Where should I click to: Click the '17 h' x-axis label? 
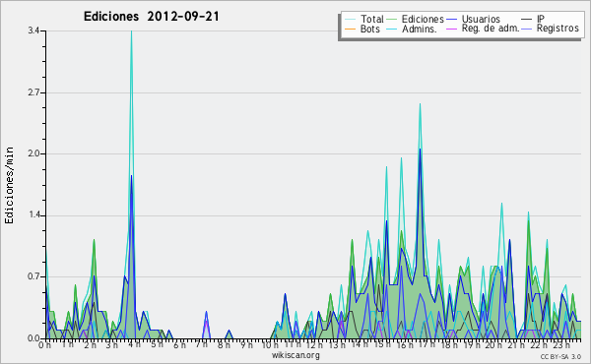(x=427, y=344)
